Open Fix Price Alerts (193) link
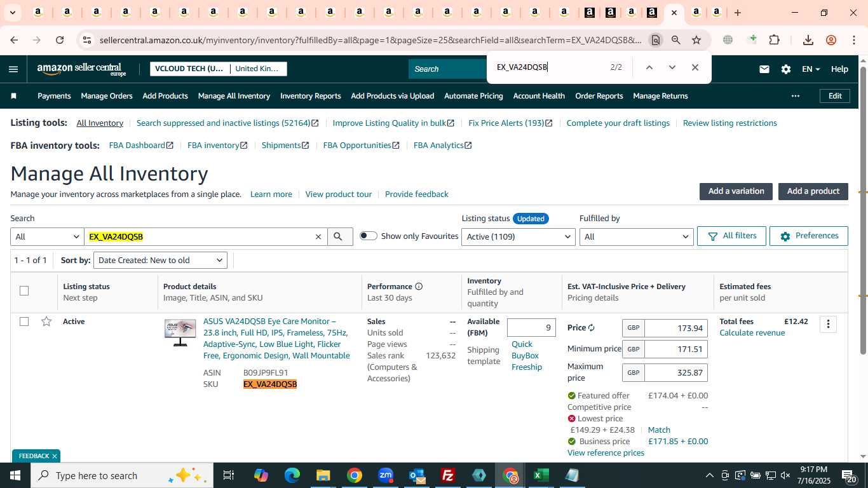The height and width of the screenshot is (488, 868). point(510,123)
